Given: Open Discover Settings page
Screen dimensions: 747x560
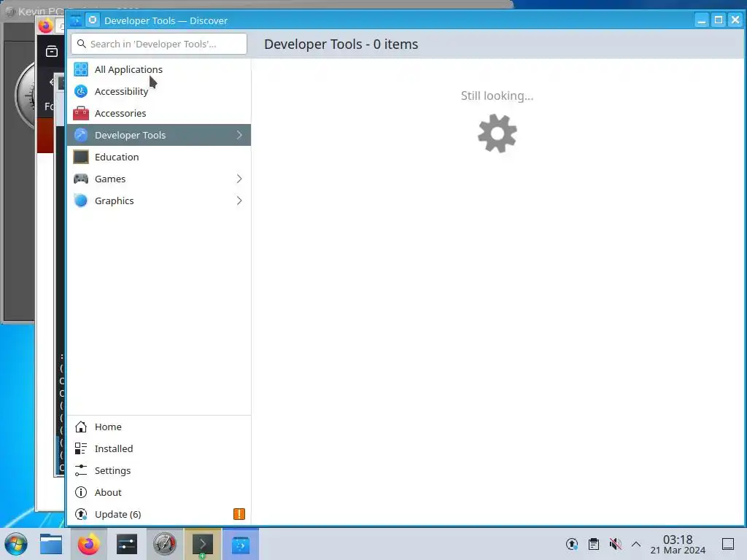Looking at the screenshot, I should 159,470.
